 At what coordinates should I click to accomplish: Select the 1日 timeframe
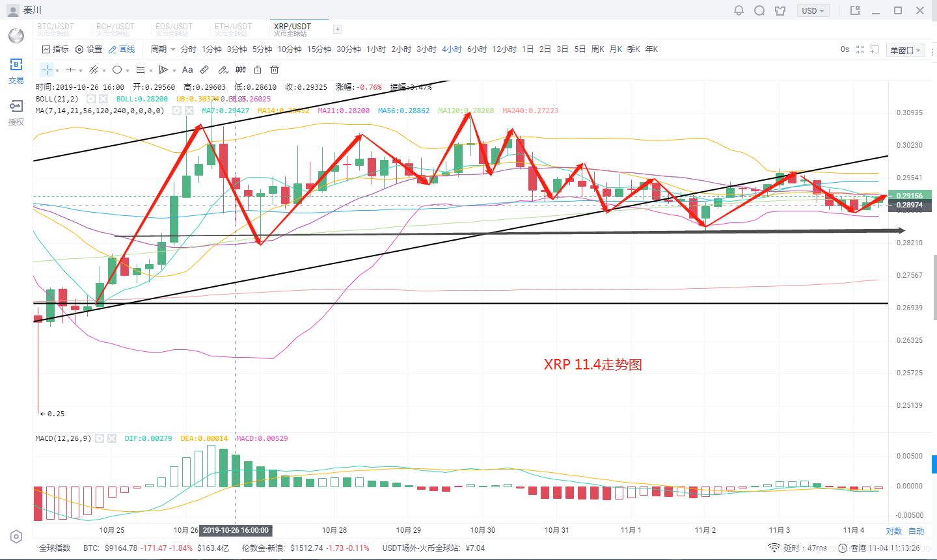point(528,49)
